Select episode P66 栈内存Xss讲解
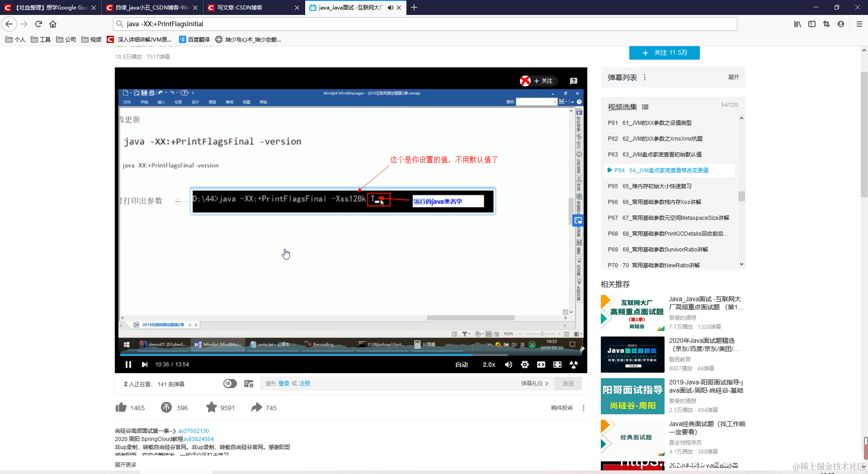The width and height of the screenshot is (868, 474). 669,202
